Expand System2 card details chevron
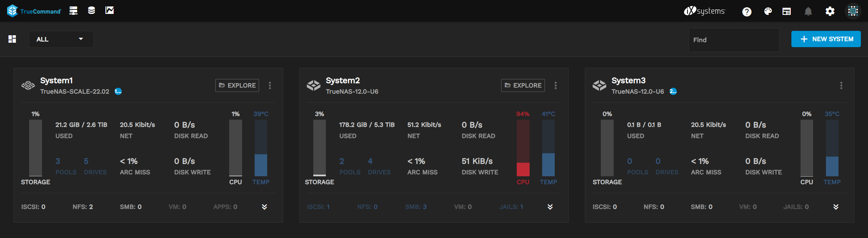 pos(550,207)
